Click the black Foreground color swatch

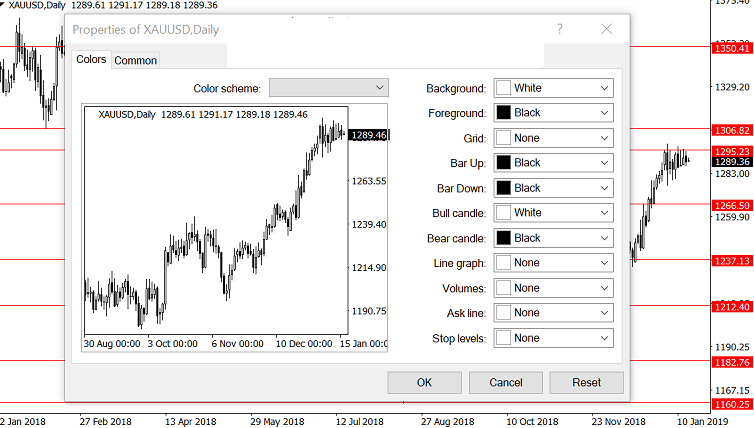tap(503, 113)
